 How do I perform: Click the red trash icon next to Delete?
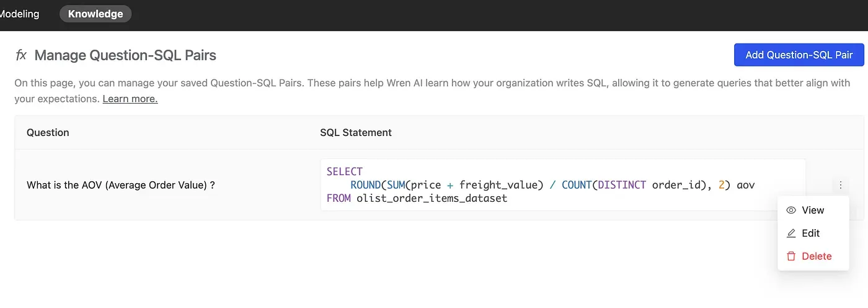tap(790, 256)
